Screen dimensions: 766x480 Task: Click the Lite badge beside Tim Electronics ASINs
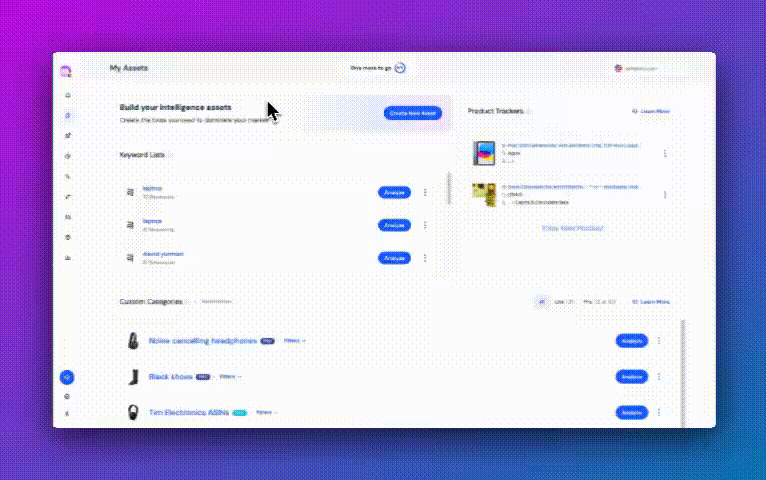tap(239, 413)
